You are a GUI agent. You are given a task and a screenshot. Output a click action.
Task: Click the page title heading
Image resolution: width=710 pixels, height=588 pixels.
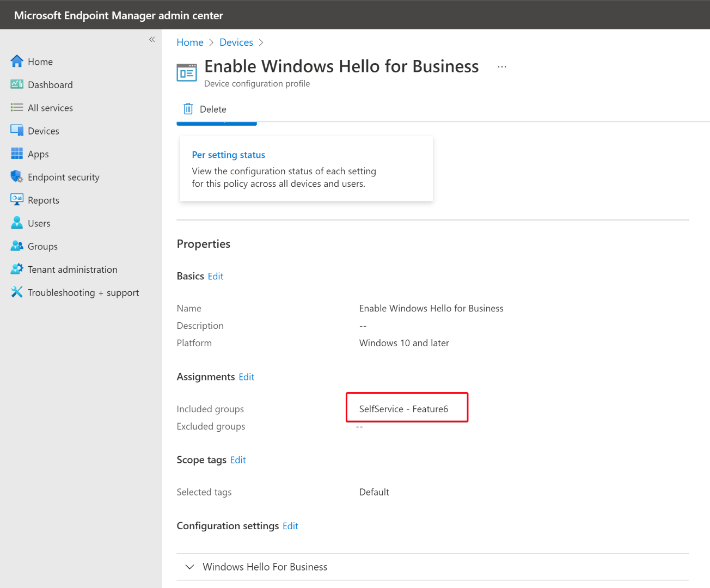(x=341, y=66)
